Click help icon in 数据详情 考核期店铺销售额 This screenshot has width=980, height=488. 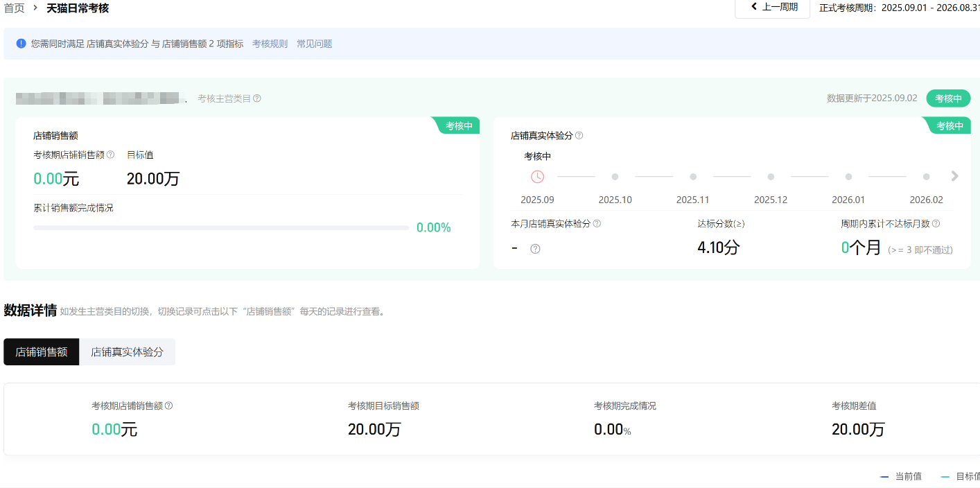pos(168,406)
